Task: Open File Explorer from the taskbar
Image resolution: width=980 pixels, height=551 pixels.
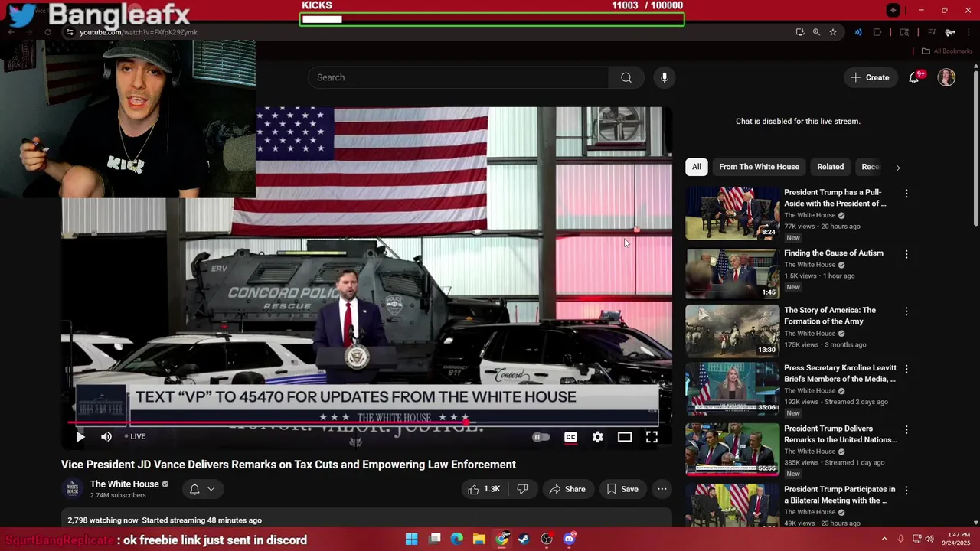Action: tap(479, 539)
